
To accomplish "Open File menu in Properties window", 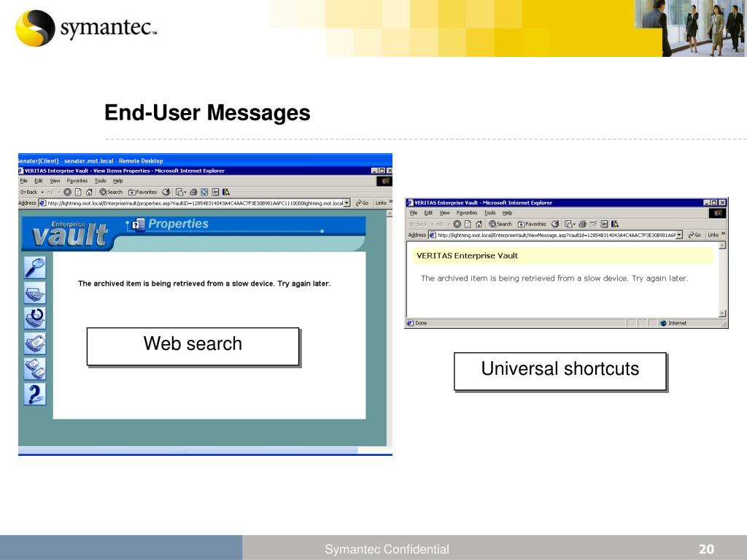I will [x=24, y=181].
